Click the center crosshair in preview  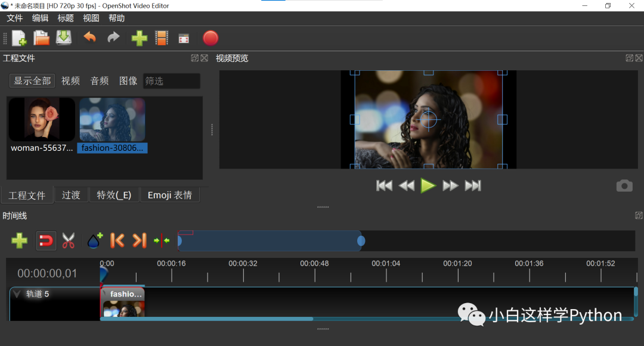pyautogui.click(x=428, y=120)
